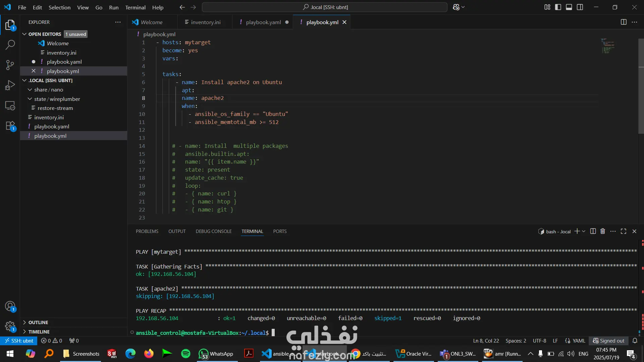Open Remote Explorer view
Image resolution: width=644 pixels, height=362 pixels.
10,106
